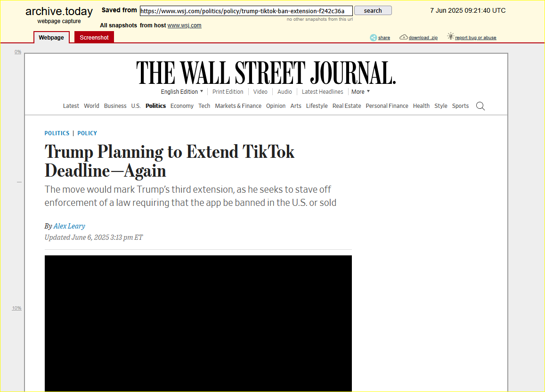Viewport: 545px width, 392px height.
Task: Click the report bug lightbulb icon
Action: coord(451,36)
